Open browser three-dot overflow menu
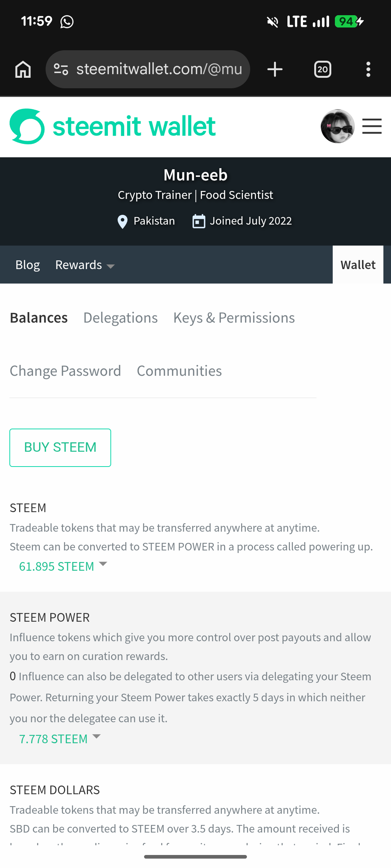 click(x=368, y=69)
